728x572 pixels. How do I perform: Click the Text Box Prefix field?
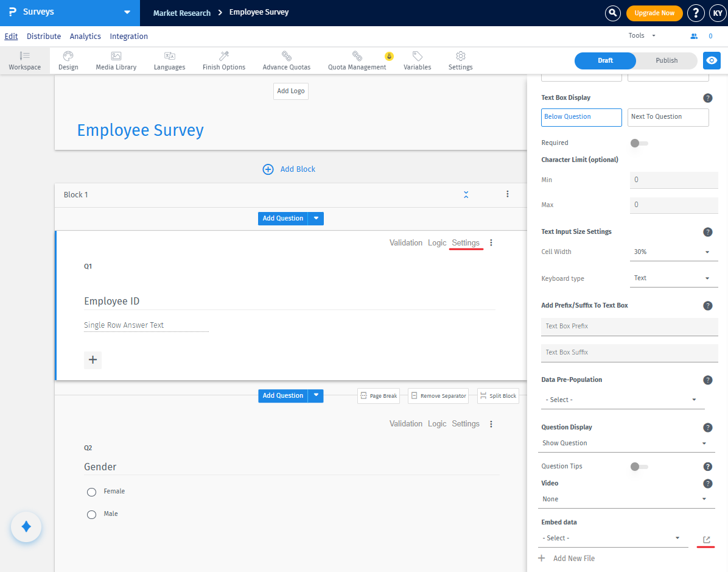point(629,327)
